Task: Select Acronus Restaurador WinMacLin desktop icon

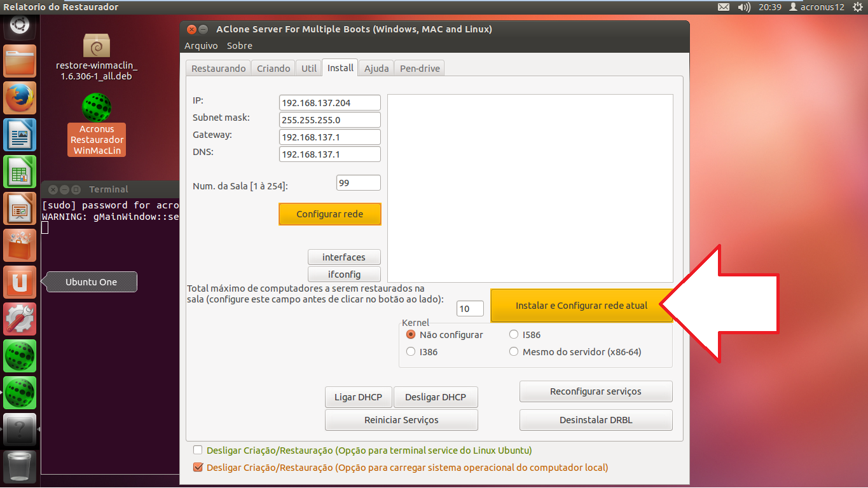Action: [97, 125]
